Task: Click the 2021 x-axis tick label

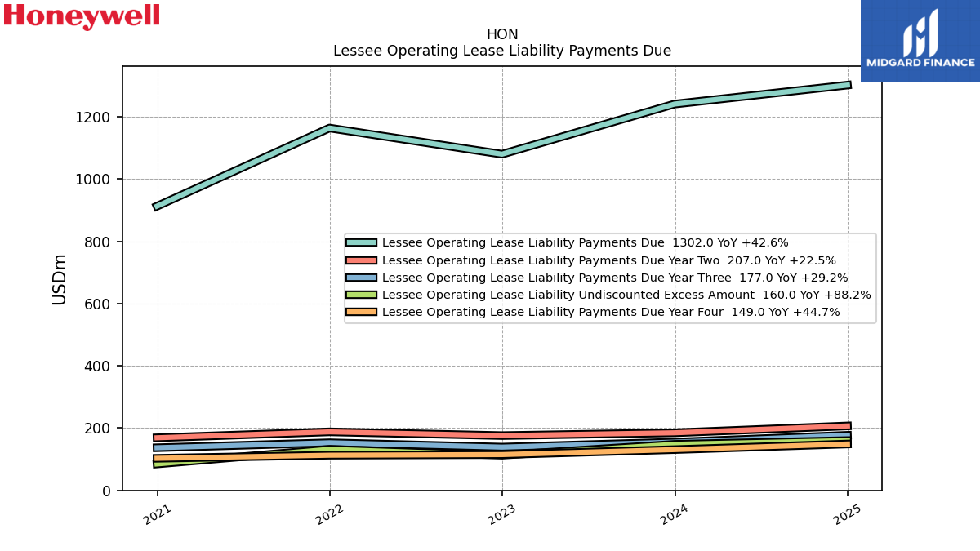Action: click(158, 514)
